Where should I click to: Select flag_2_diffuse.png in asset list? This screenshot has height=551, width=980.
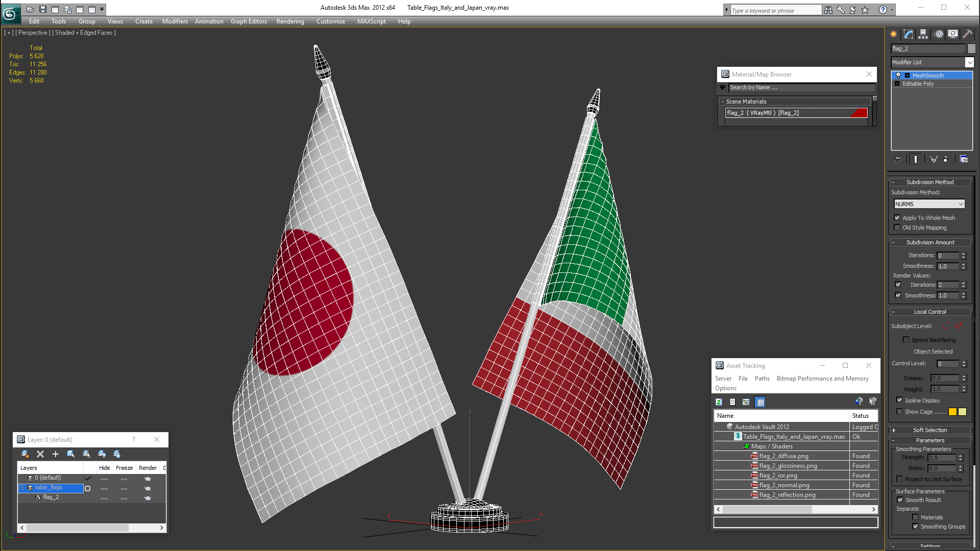pyautogui.click(x=783, y=456)
